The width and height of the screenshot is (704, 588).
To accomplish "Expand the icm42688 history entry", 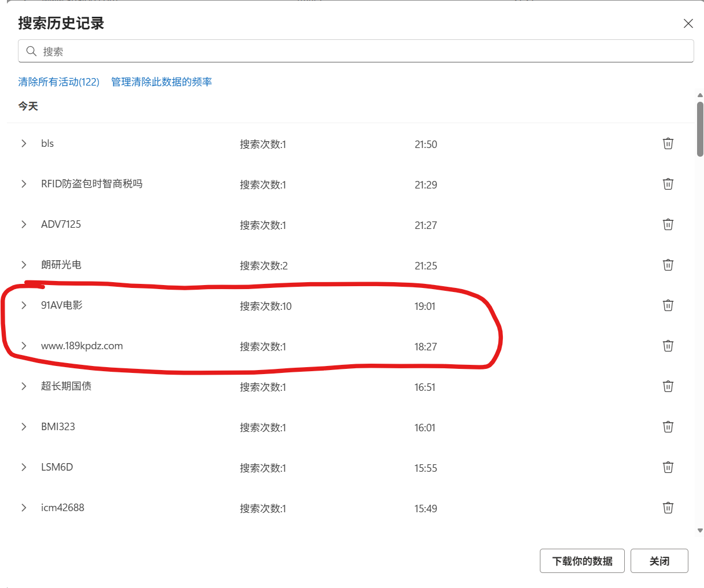I will 24,508.
